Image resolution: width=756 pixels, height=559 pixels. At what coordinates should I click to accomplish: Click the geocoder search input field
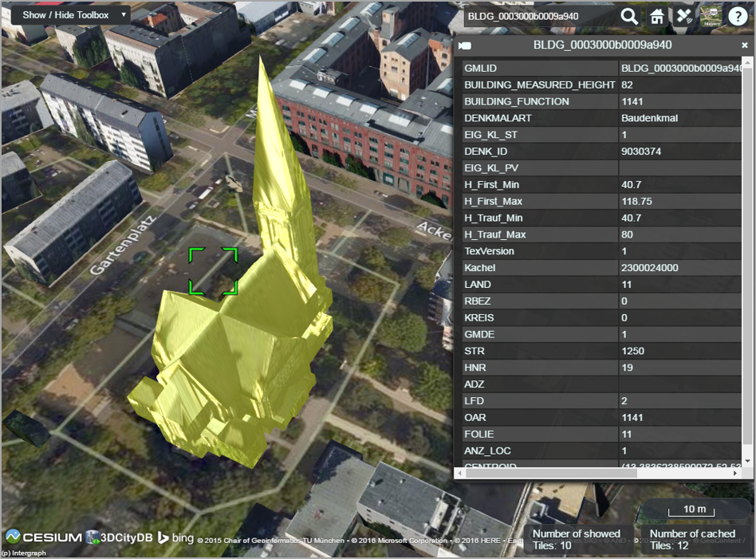540,17
